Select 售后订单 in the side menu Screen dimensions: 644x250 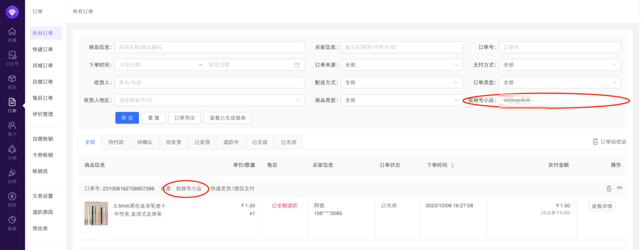coord(42,98)
